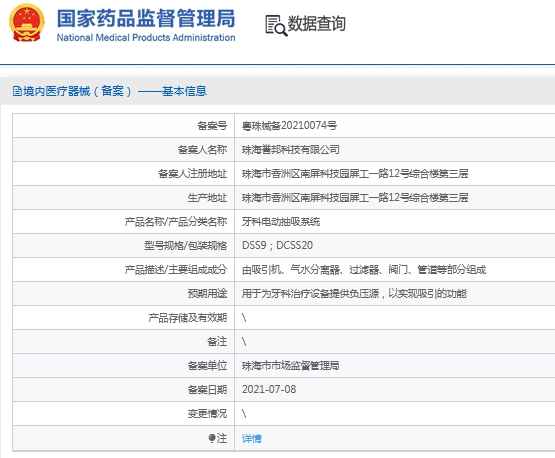The image size is (555, 458).
Task: Select company name 珠海普邦科技有限公司
Action: point(291,150)
